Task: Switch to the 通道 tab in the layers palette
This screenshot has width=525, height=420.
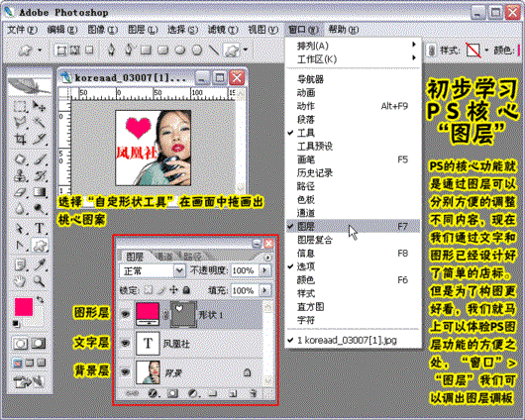Action: click(164, 257)
